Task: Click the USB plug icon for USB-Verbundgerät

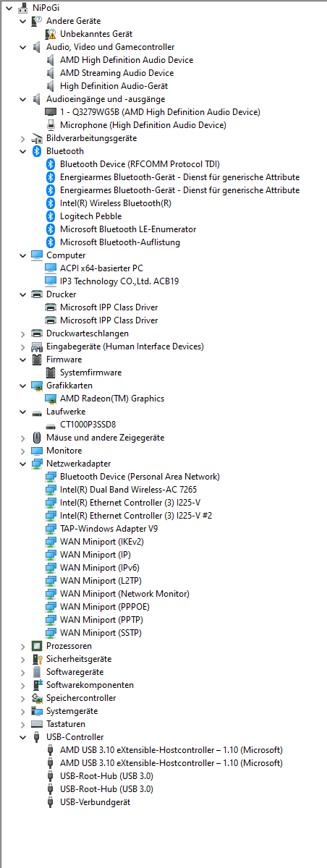Action: (51, 802)
